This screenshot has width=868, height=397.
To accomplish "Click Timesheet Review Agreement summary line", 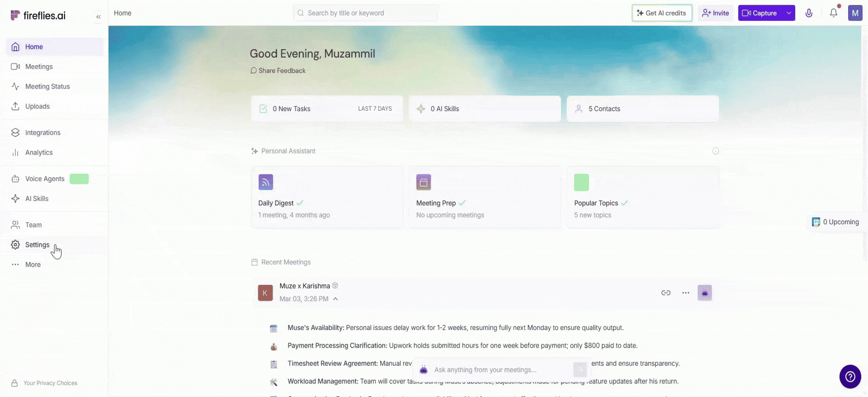I will click(x=484, y=364).
